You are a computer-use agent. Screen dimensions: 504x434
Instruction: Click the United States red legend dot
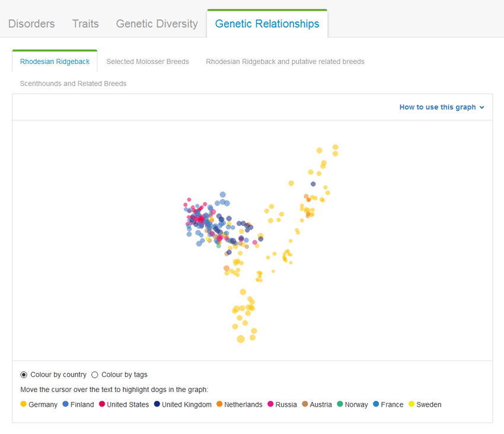[102, 404]
